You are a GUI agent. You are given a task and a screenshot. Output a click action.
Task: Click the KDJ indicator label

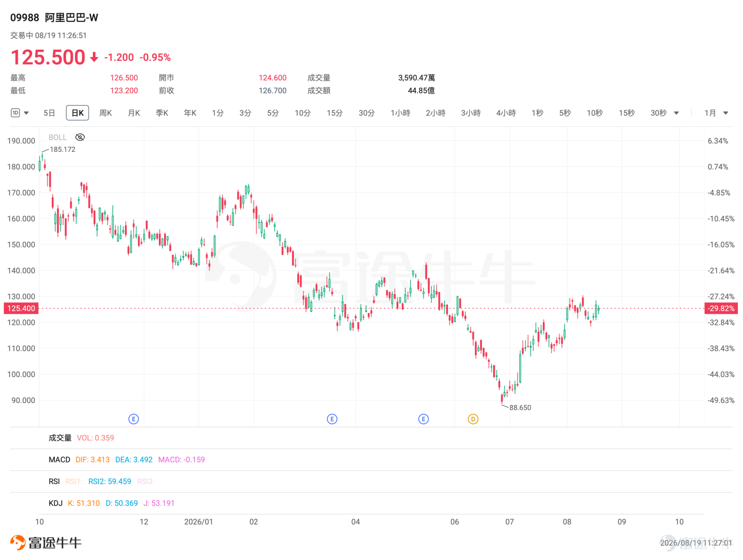(x=55, y=503)
